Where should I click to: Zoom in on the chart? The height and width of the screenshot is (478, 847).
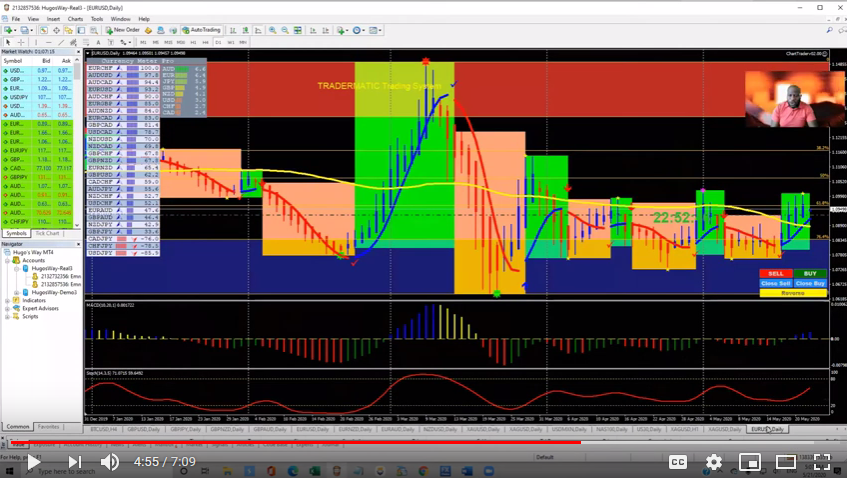[273, 30]
